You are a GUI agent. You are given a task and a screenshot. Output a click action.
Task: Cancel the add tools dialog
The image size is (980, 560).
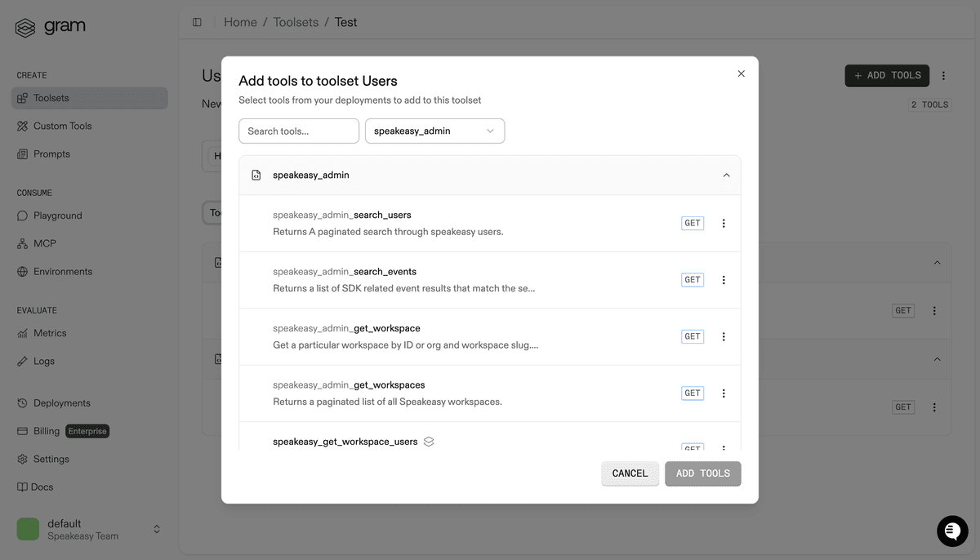[x=630, y=473]
